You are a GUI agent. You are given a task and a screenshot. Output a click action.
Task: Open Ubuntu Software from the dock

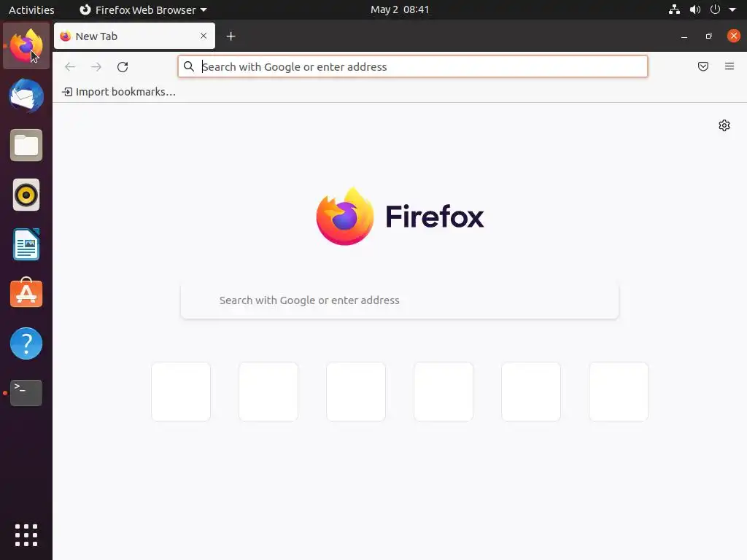26,293
